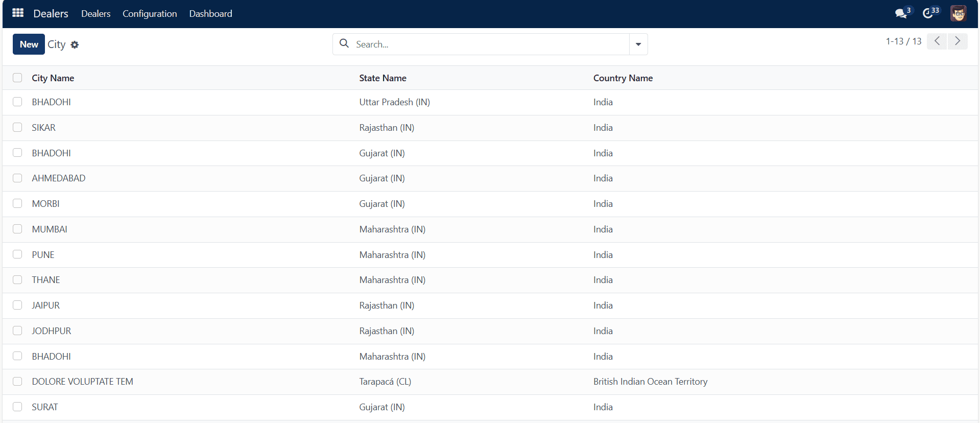Open the Dealers menu item
980x423 pixels.
[x=95, y=14]
